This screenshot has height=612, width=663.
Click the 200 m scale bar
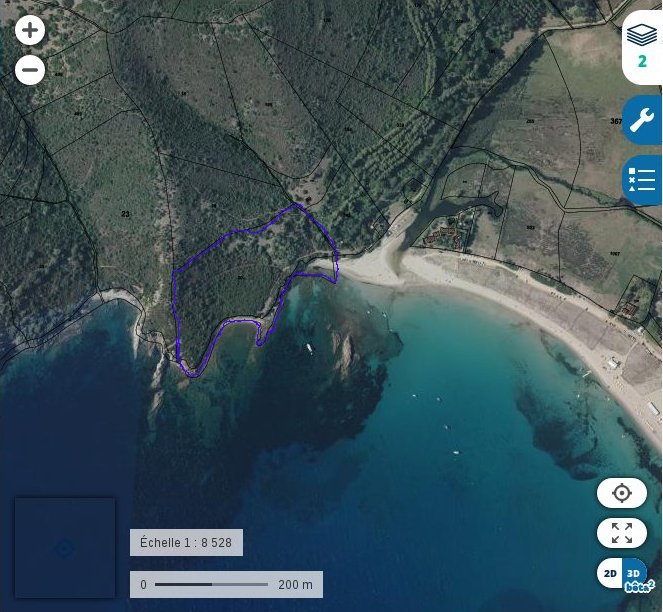[x=226, y=585]
